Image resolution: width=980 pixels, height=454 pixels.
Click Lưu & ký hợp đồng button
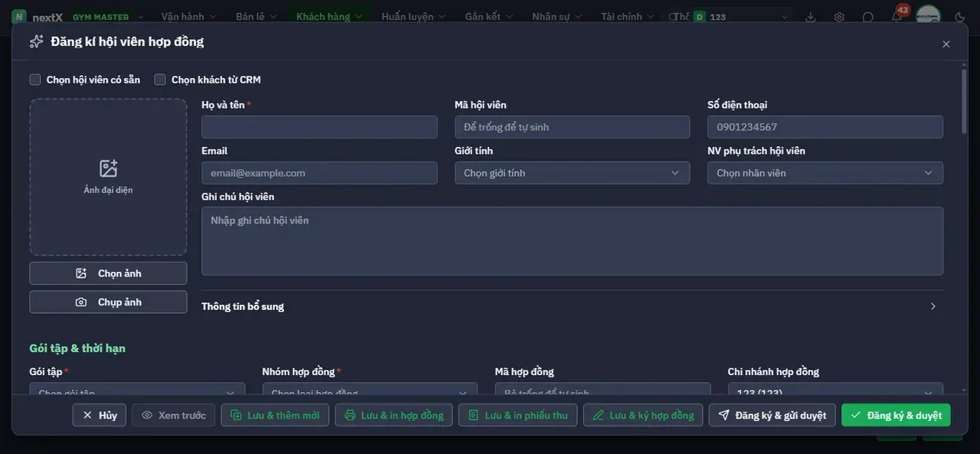(x=643, y=415)
